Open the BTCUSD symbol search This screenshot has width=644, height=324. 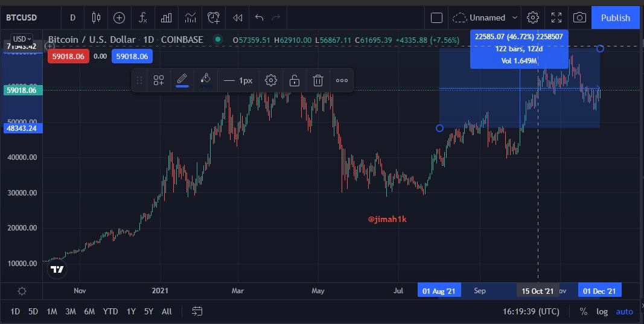21,17
